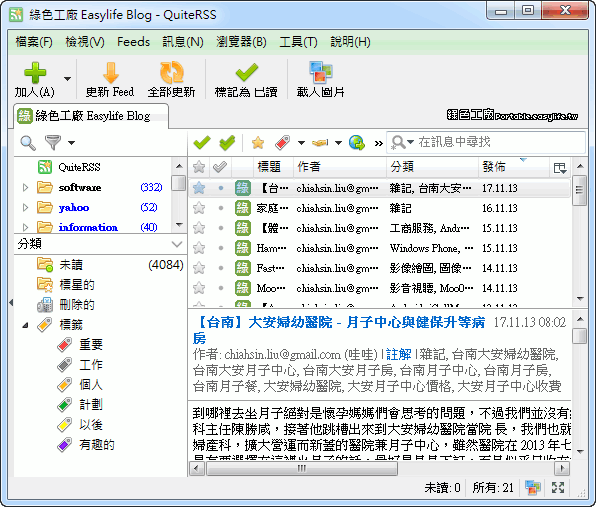Sort news by the 發佈 column header
This screenshot has width=596, height=507.
pos(513,167)
